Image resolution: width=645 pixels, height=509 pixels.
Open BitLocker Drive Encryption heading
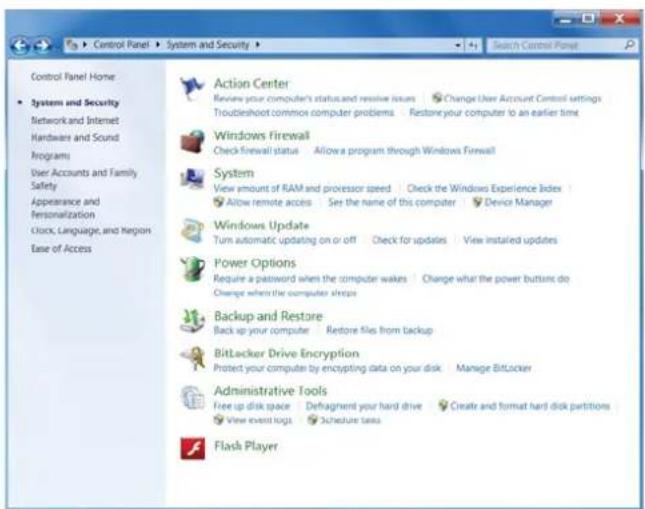click(286, 353)
